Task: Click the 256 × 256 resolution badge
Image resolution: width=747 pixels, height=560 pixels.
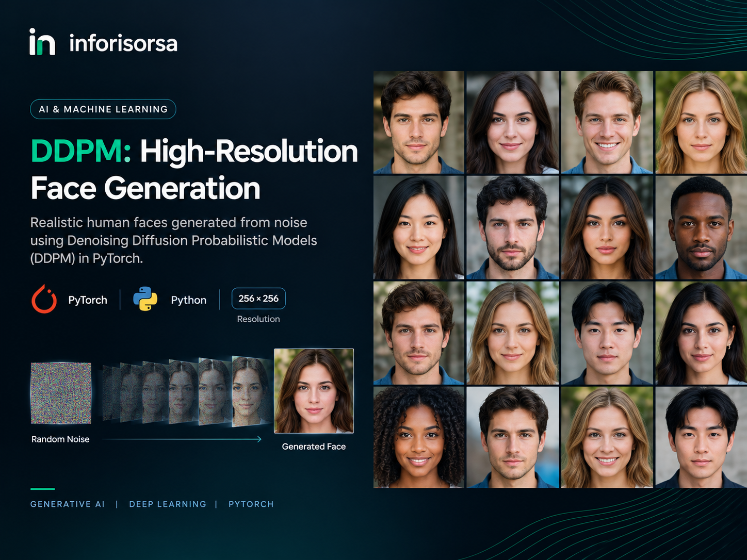Action: (x=258, y=299)
